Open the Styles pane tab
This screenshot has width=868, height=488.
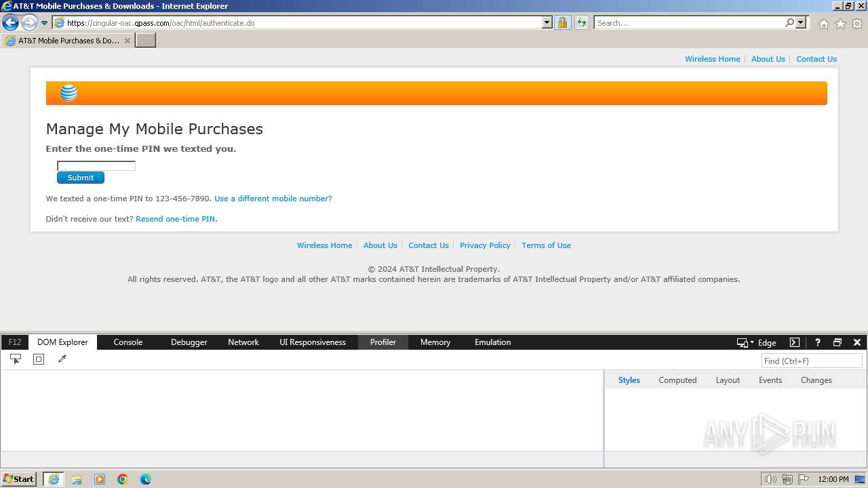click(629, 380)
